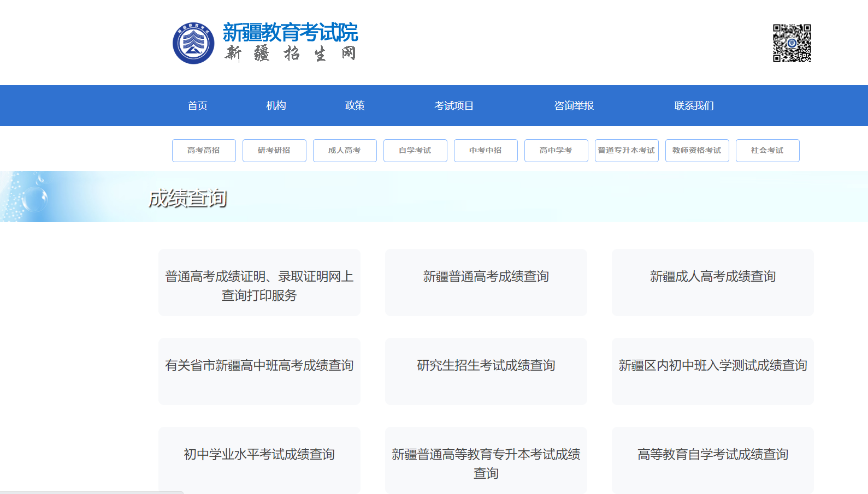Click 高等教育自学考试成绩查询 link
Screen dimensions: 868x494
[712, 455]
